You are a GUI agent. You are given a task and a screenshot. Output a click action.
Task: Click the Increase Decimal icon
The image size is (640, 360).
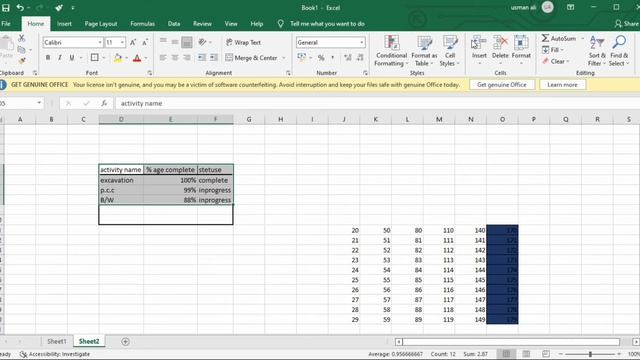(x=348, y=58)
